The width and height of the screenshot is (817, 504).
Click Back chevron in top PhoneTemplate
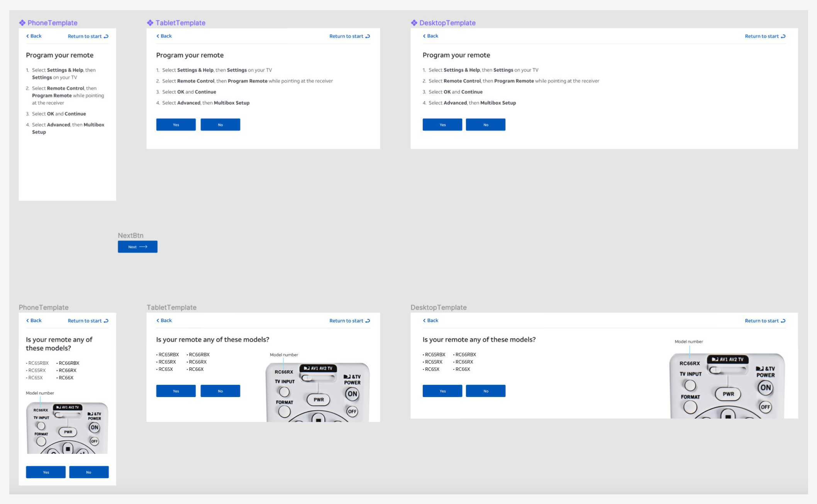click(27, 36)
